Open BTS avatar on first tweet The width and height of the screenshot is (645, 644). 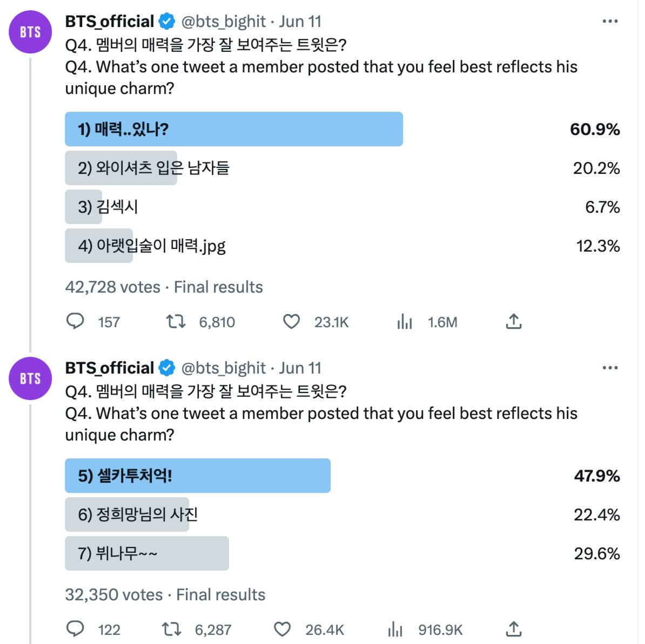coord(30,32)
